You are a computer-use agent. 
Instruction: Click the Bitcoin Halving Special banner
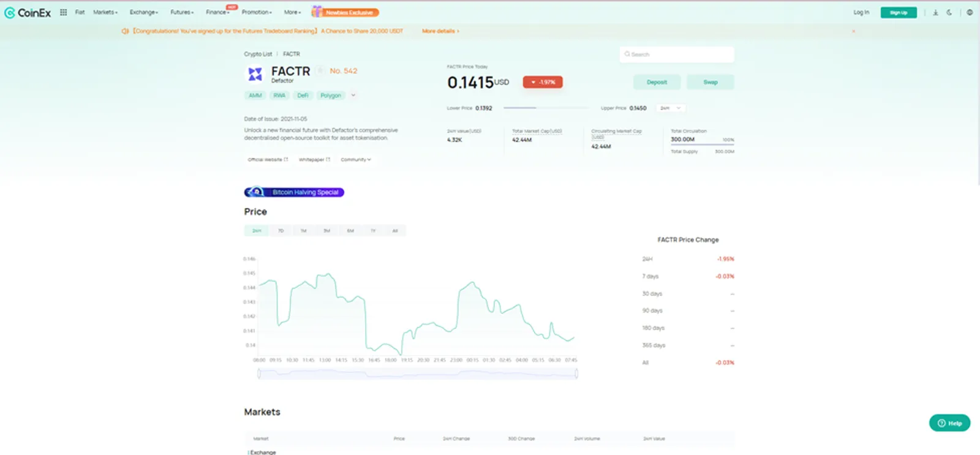(x=294, y=192)
